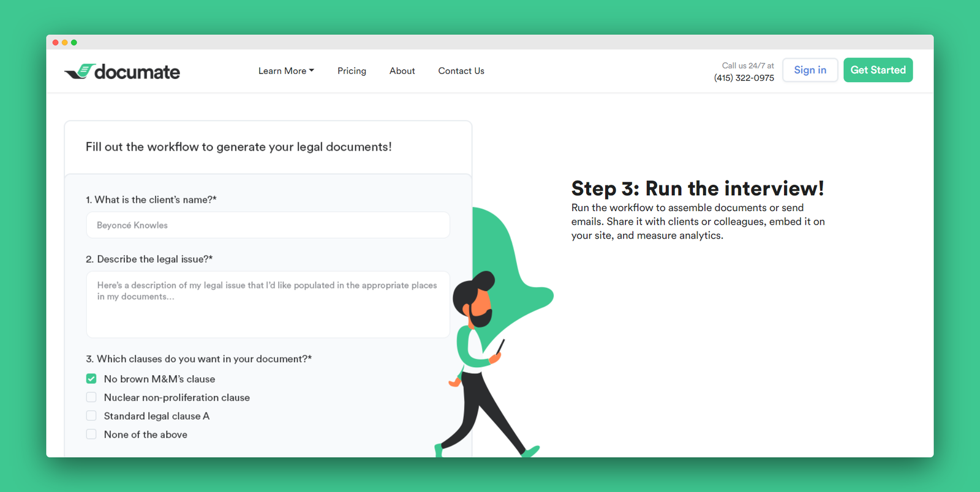Click the phone number (415) 322-0975
The image size is (980, 492).
pyautogui.click(x=744, y=78)
